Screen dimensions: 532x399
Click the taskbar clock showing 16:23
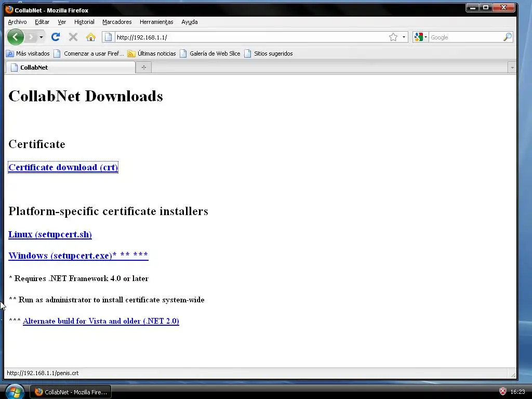coord(518,392)
